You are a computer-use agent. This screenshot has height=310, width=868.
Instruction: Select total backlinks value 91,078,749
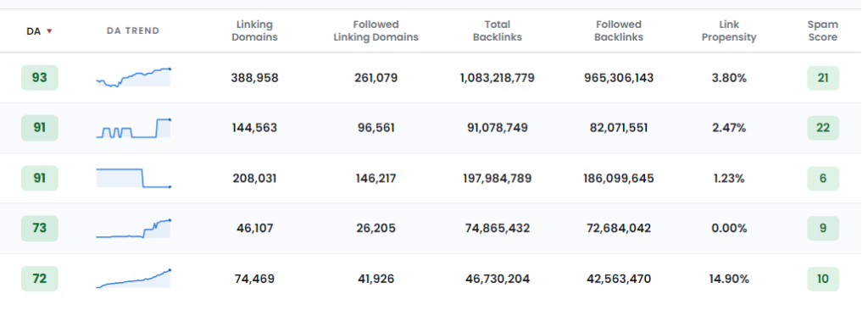pyautogui.click(x=497, y=128)
